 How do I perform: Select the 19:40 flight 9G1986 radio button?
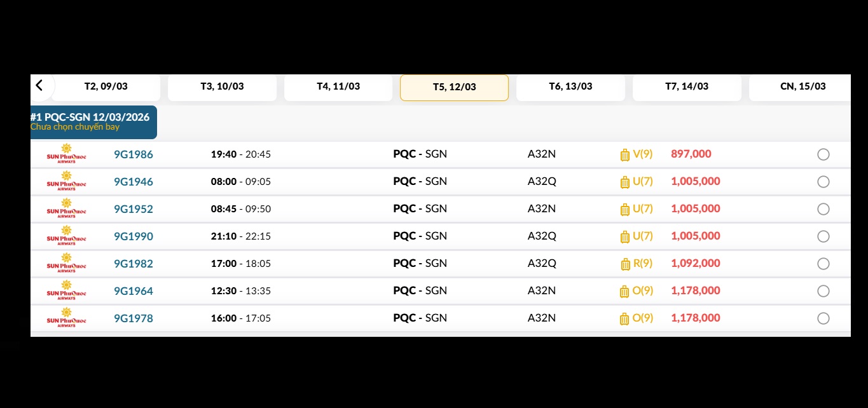pos(823,154)
